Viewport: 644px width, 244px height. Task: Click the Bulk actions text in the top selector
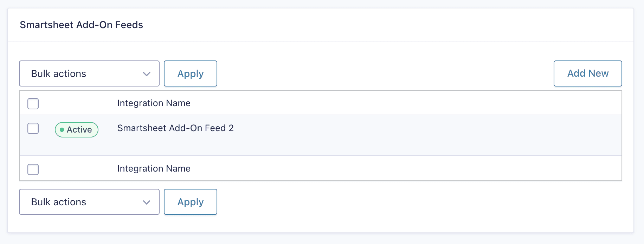59,73
